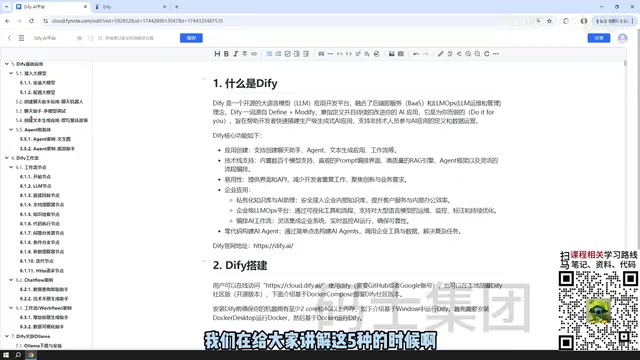Apply strikethrough formatting
Image resolution: width=640 pixels, height=360 pixels.
(244, 54)
